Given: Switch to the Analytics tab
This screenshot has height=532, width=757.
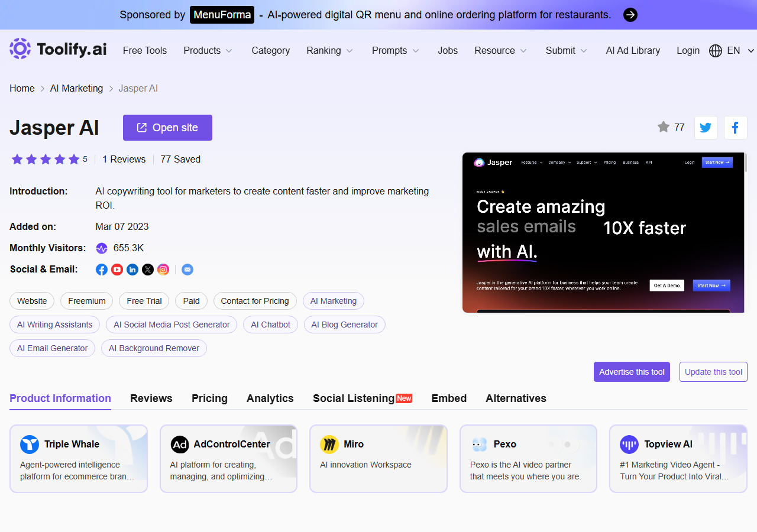Looking at the screenshot, I should [270, 398].
